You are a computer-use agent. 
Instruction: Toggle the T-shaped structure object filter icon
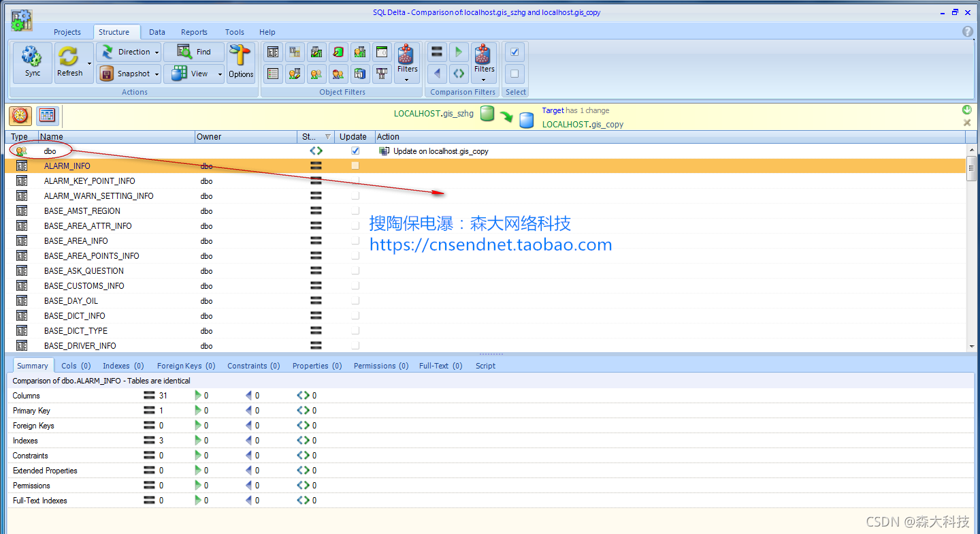click(x=382, y=74)
